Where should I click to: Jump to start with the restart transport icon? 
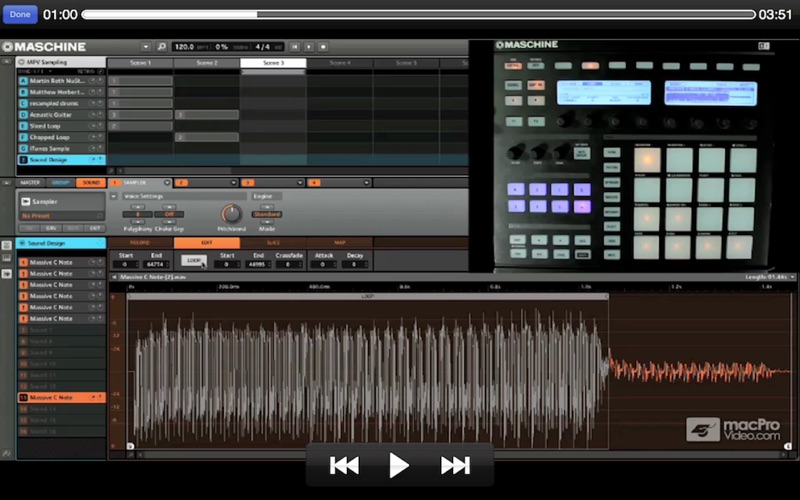[x=294, y=47]
